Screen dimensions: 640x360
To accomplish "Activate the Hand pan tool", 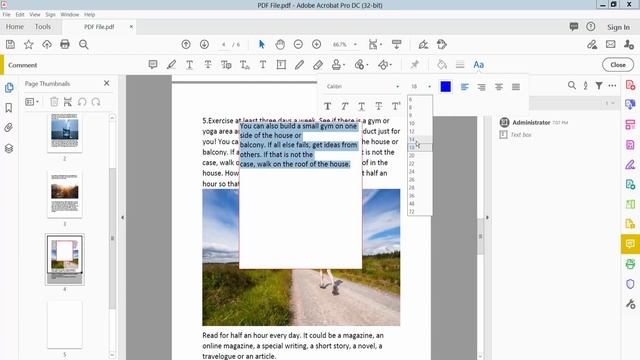I will click(280, 44).
